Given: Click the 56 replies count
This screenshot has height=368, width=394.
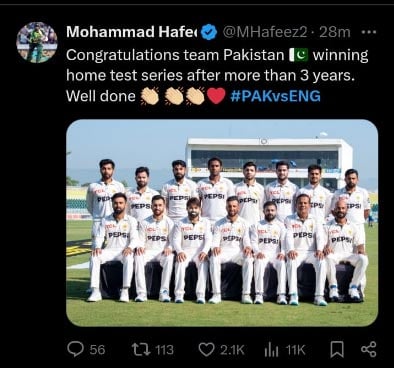Looking at the screenshot, I should pos(97,350).
